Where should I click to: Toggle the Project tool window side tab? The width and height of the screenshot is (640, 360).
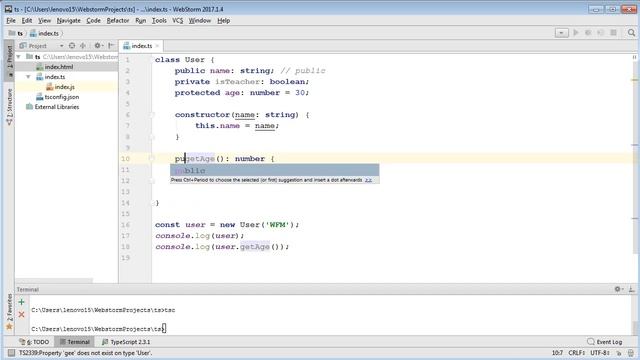[x=9, y=60]
